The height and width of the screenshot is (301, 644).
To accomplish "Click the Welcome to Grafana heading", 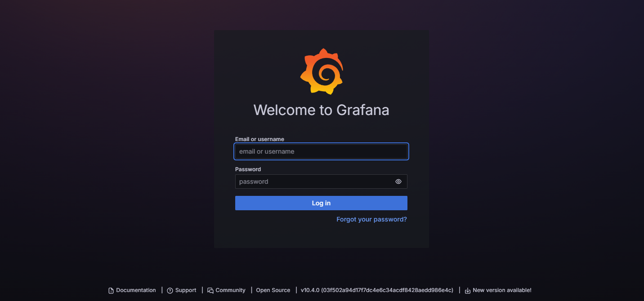I will pos(321,110).
